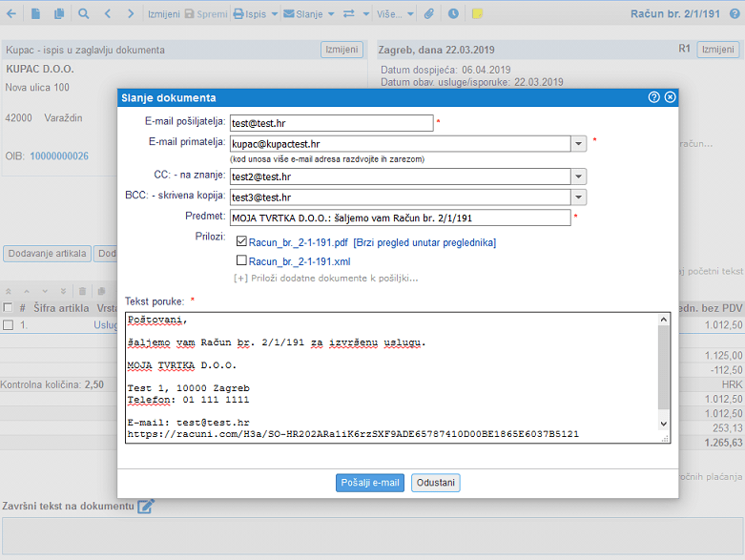Image resolution: width=745 pixels, height=560 pixels.
Task: Open Brzi pregled unutar preglednika link
Action: [x=424, y=242]
